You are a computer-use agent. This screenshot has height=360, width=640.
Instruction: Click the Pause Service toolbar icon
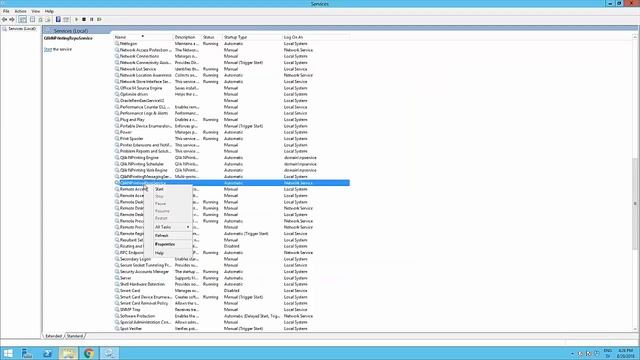click(x=92, y=19)
